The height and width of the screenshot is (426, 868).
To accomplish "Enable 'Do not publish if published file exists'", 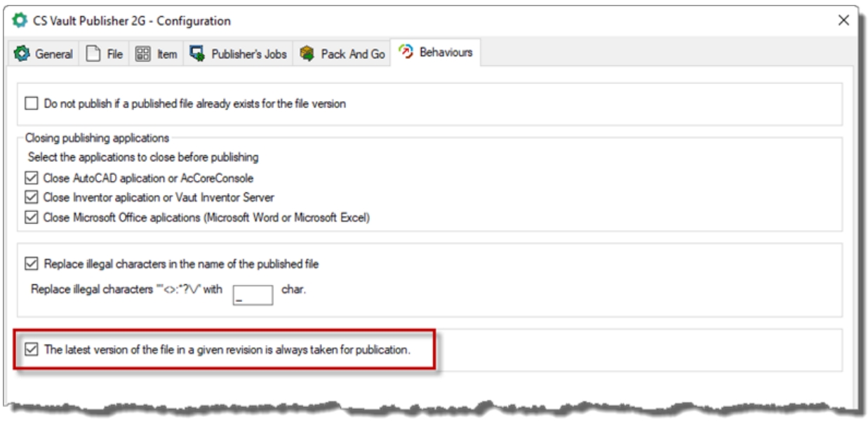I will pos(31,104).
